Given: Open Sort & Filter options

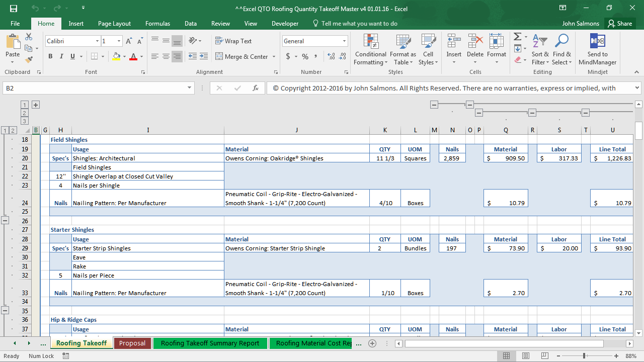Looking at the screenshot, I should 540,49.
